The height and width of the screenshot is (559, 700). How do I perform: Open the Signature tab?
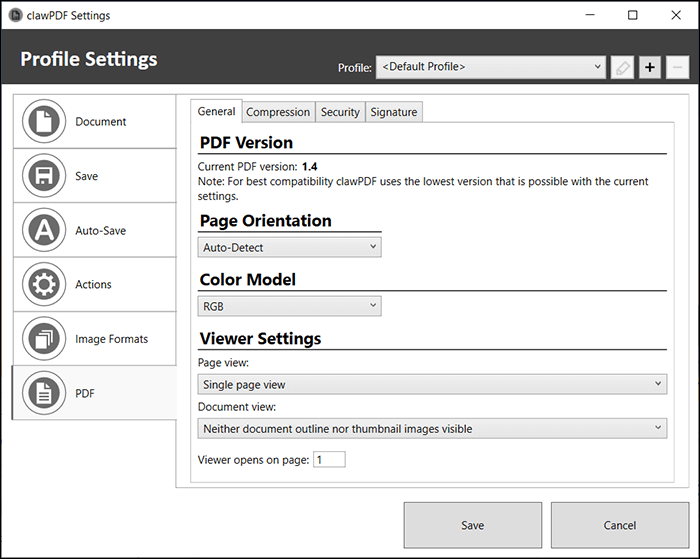[394, 112]
